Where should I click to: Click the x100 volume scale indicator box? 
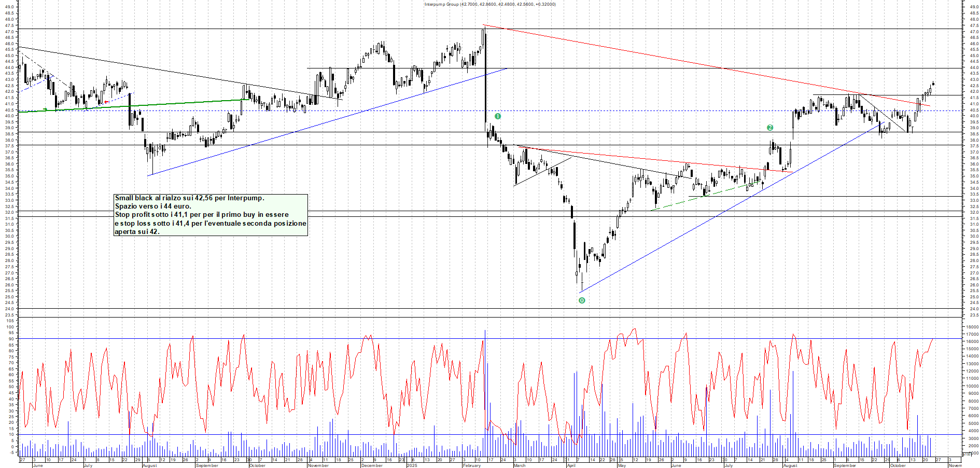click(967, 455)
